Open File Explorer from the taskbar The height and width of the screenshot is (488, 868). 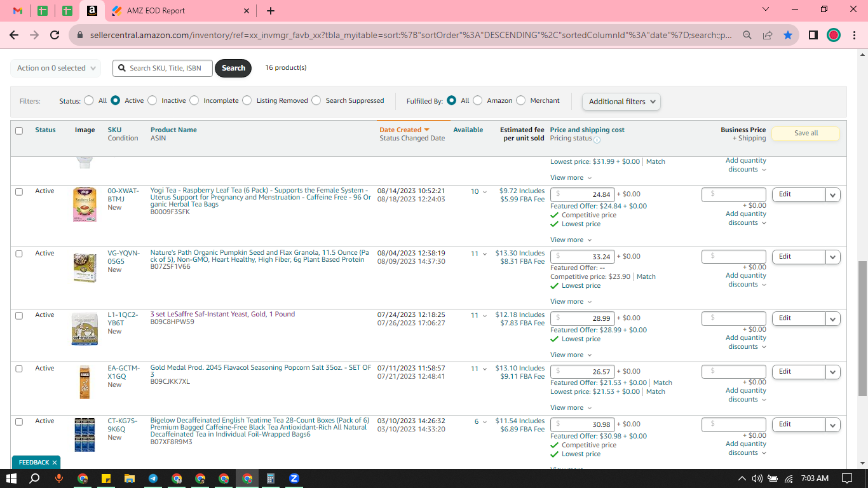(130, 478)
